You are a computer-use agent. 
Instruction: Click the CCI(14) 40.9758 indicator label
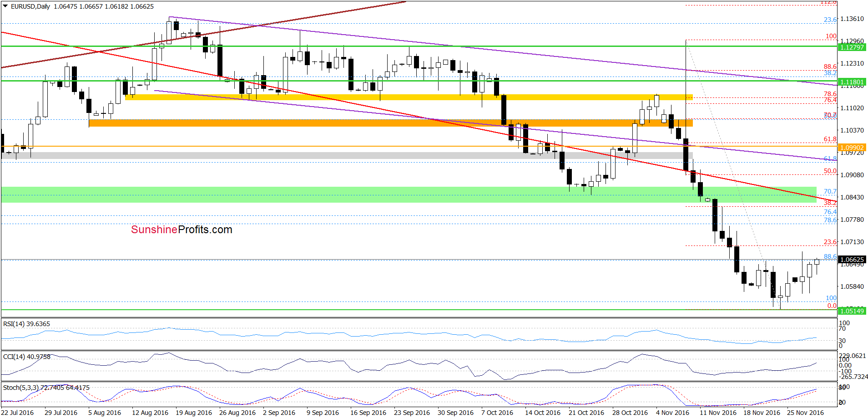[x=27, y=357]
